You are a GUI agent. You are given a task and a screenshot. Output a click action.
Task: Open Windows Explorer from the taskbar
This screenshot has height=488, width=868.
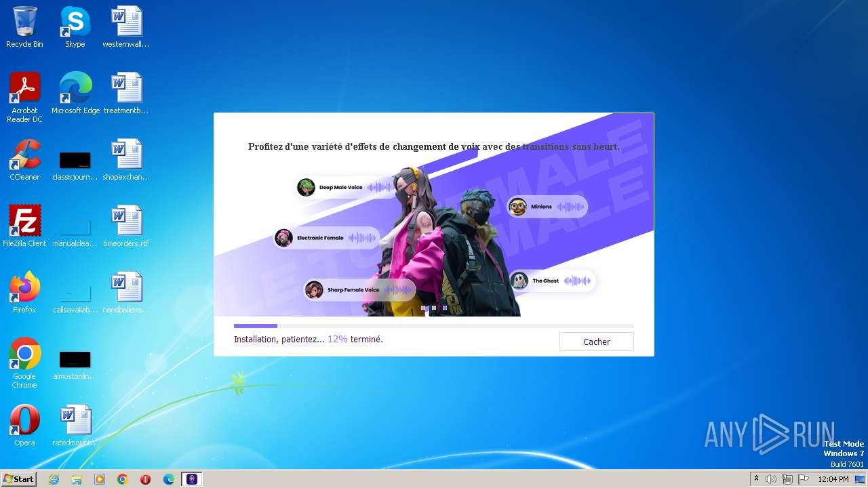(x=77, y=479)
